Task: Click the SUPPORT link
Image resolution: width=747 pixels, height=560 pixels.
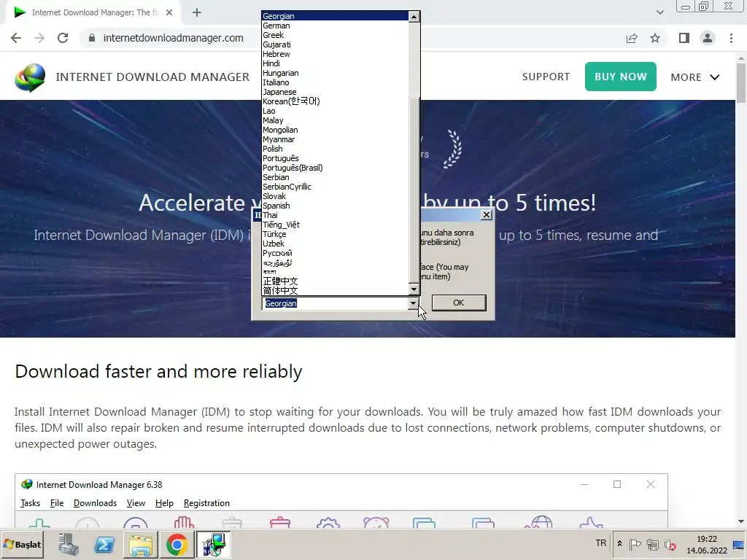Action: click(x=546, y=77)
